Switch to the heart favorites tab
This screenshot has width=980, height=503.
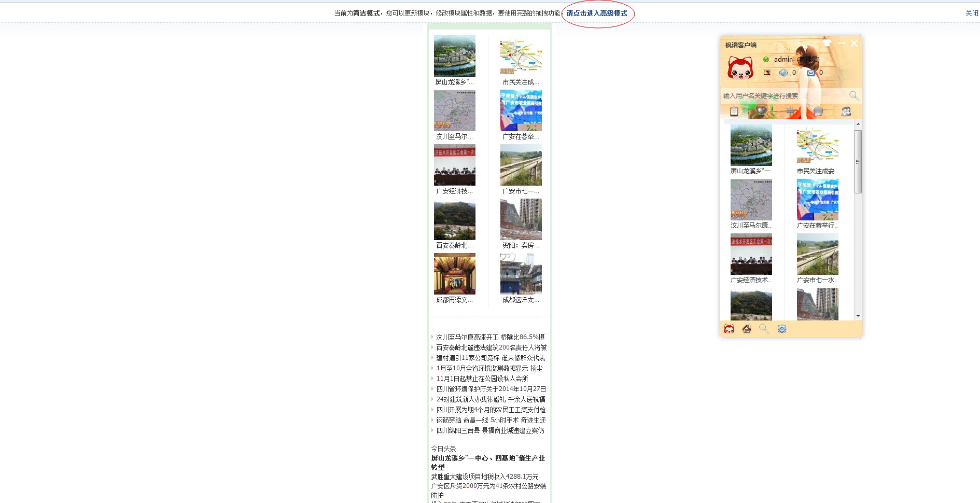(762, 110)
